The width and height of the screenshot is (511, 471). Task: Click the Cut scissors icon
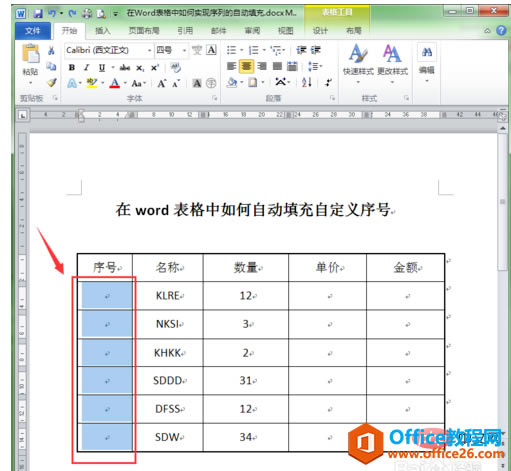point(51,50)
